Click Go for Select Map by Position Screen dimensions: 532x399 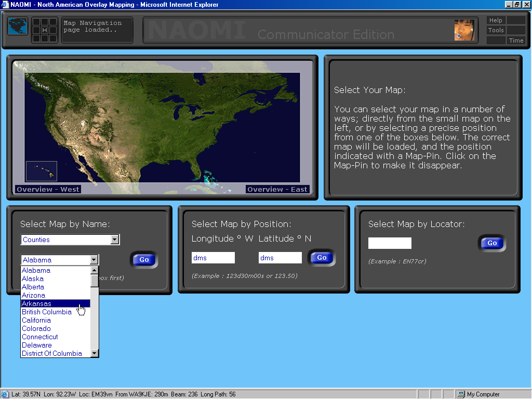click(321, 258)
